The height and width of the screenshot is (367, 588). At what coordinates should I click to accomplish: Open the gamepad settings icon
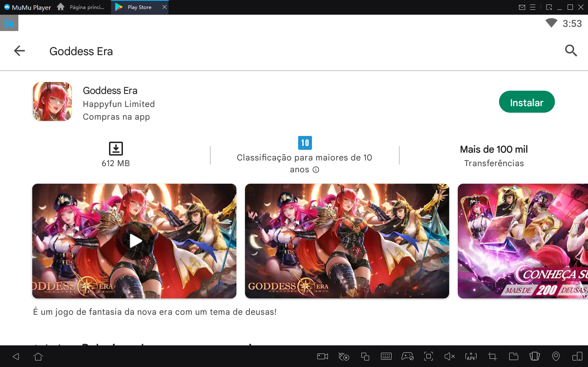[x=408, y=356]
